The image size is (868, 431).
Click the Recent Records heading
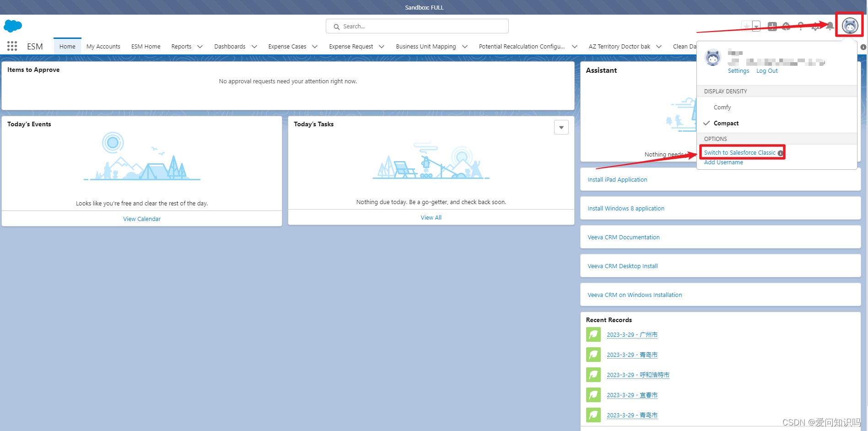pyautogui.click(x=609, y=320)
